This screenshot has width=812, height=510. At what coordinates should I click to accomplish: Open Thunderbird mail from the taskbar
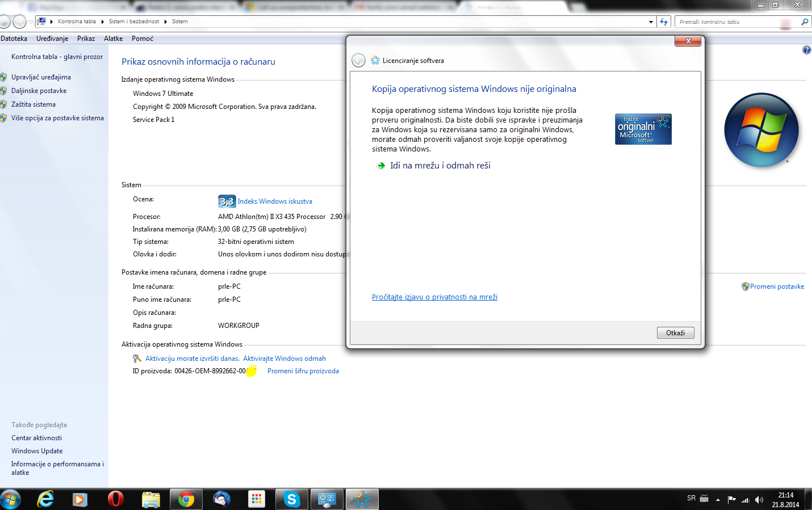(221, 499)
